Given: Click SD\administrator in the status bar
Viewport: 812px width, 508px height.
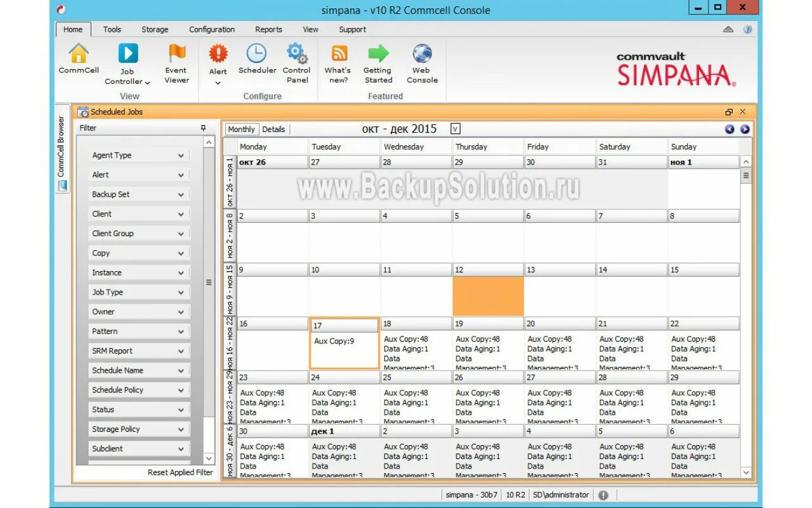Looking at the screenshot, I should point(561,495).
